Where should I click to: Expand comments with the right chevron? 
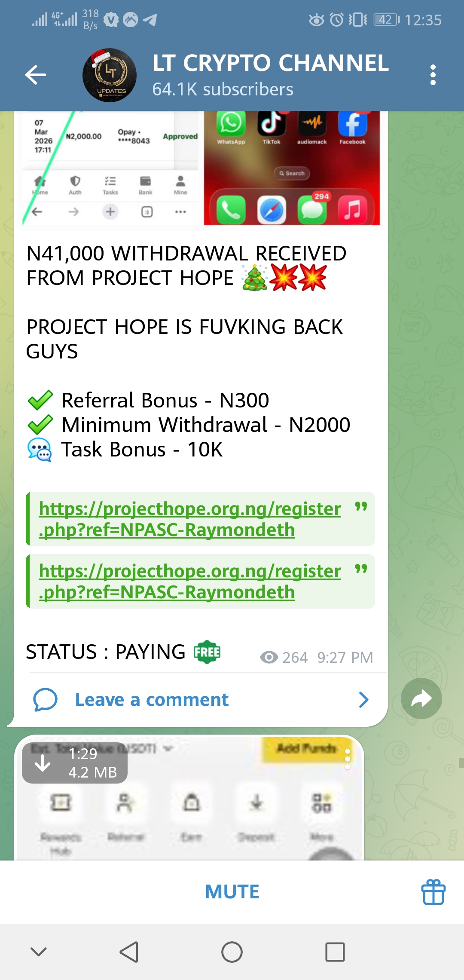[363, 700]
